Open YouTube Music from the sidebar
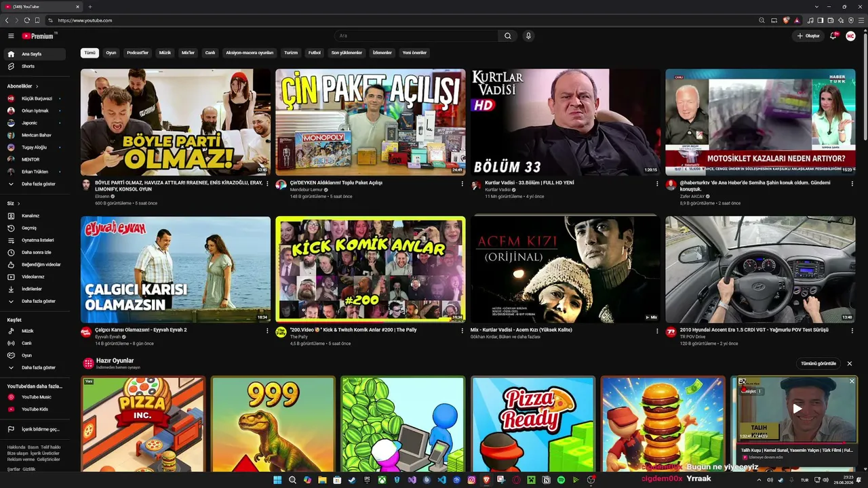Screen dimensions: 868x488 click(35, 397)
